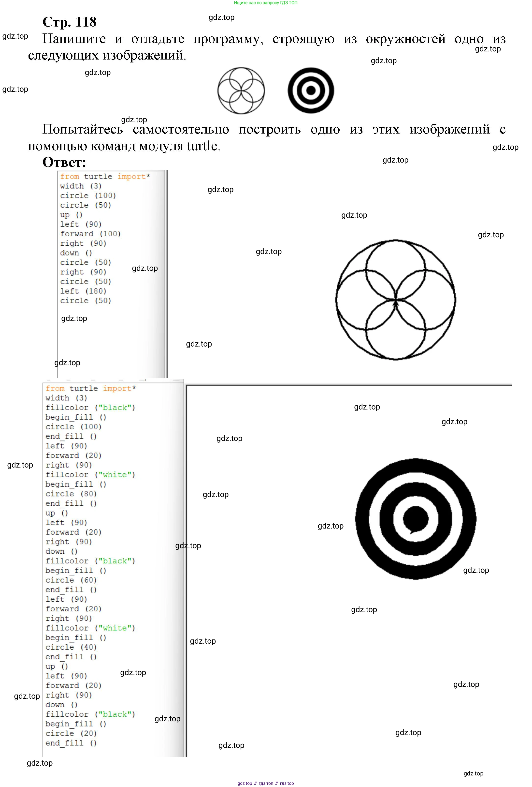
Task: Click the bold word "Ответ:"
Action: 64,162
